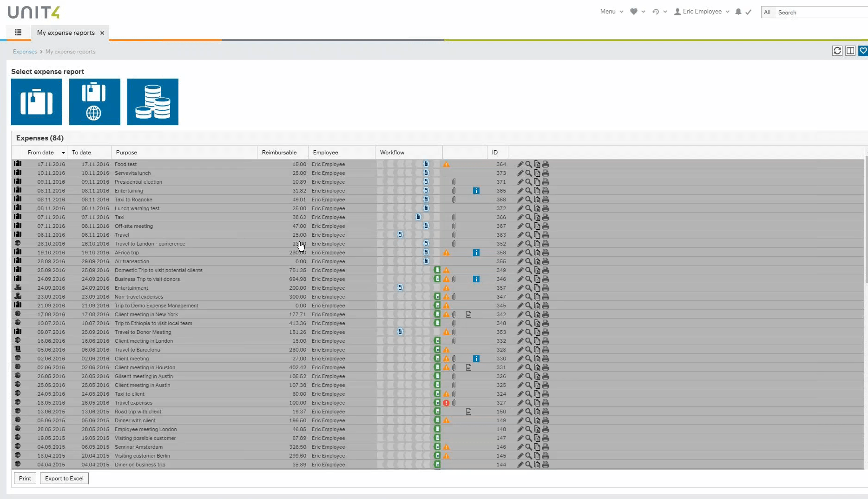Copy expense 150 Road trip with client
The image size is (868, 499).
[x=537, y=412]
